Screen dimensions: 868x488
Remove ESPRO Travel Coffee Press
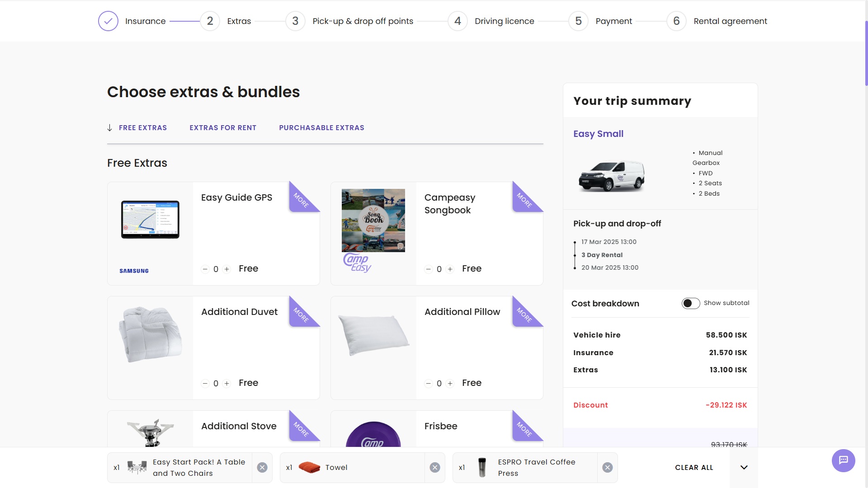tap(608, 468)
